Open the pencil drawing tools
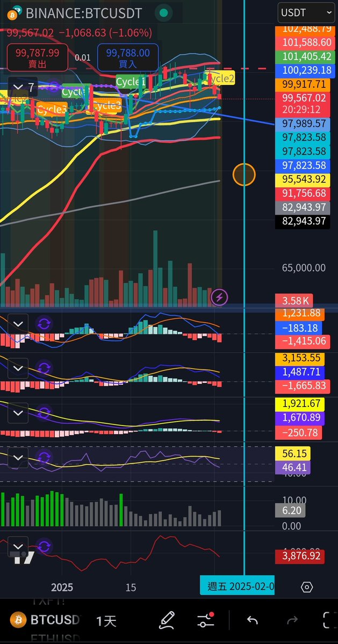 coord(167,620)
